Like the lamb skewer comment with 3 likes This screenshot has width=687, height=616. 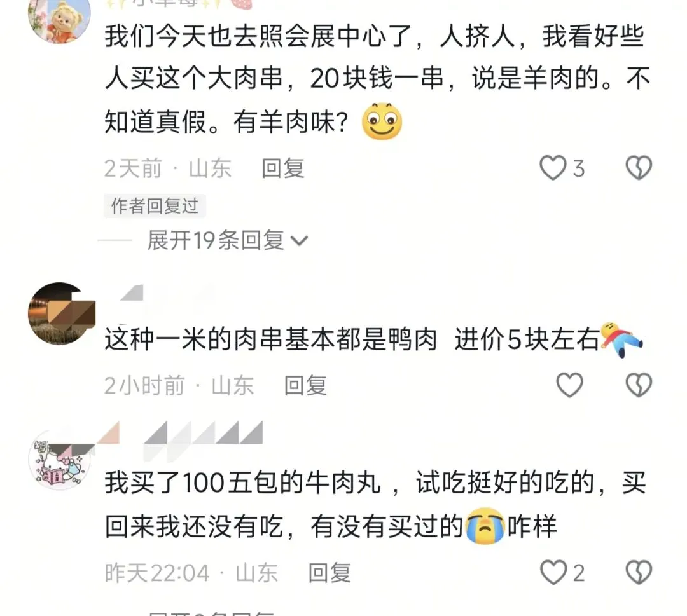553,168
